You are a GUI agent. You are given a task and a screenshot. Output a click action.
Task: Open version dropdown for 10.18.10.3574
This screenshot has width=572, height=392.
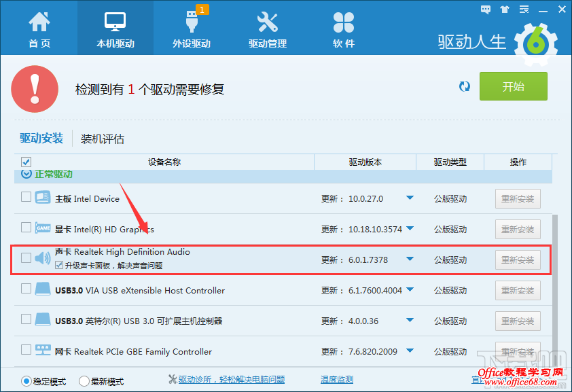pos(410,229)
